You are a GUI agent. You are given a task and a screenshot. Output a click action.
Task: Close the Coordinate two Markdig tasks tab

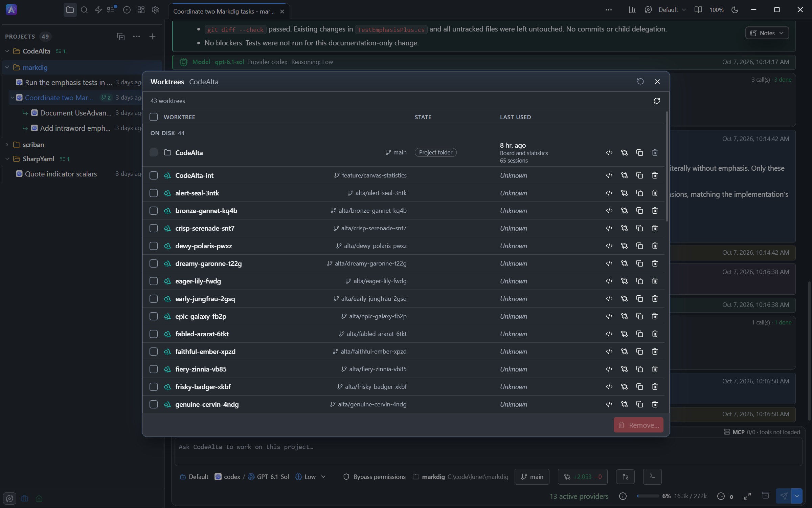[282, 12]
